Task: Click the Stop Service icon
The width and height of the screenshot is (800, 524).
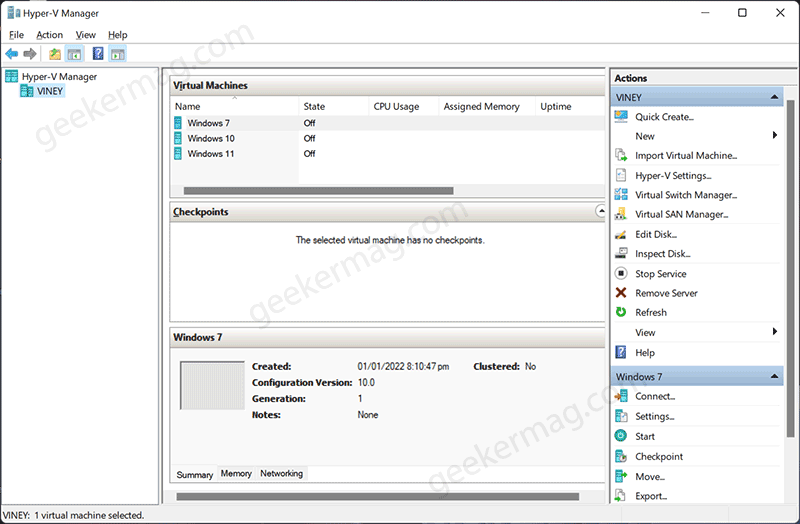Action: [x=621, y=273]
